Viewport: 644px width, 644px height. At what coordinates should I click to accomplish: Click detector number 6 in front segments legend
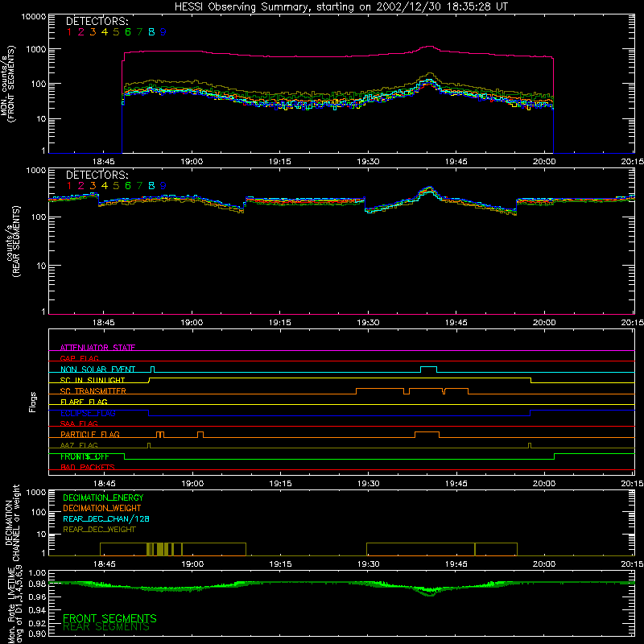[x=128, y=32]
